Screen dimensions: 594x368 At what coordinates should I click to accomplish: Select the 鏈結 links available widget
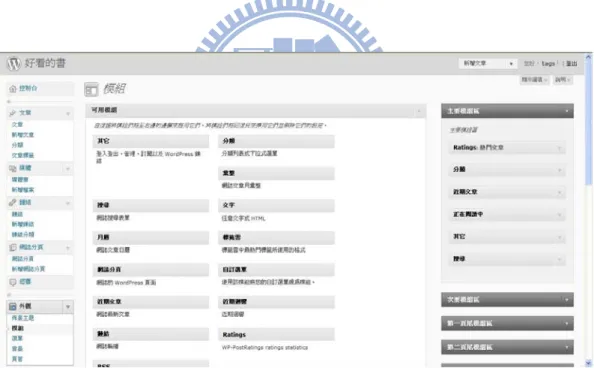click(x=151, y=334)
